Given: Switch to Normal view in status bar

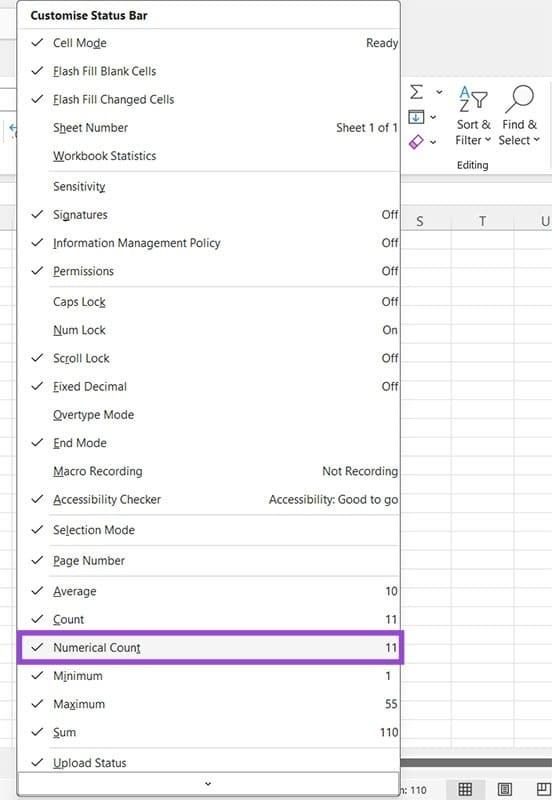Looking at the screenshot, I should tap(465, 789).
